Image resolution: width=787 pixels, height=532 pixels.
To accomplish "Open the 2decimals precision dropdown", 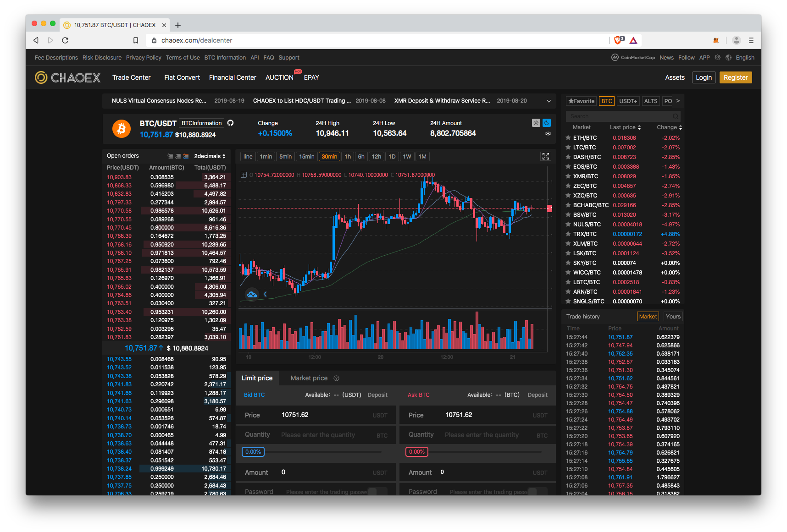I will [210, 156].
